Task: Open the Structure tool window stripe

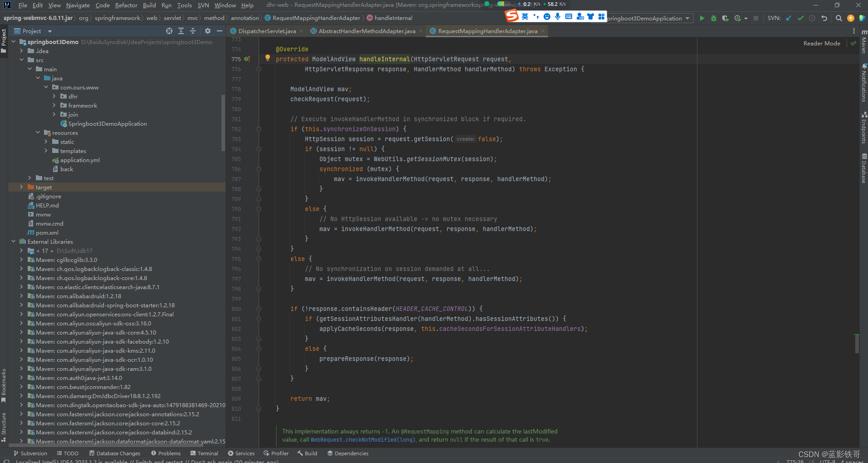Action: [x=4, y=427]
